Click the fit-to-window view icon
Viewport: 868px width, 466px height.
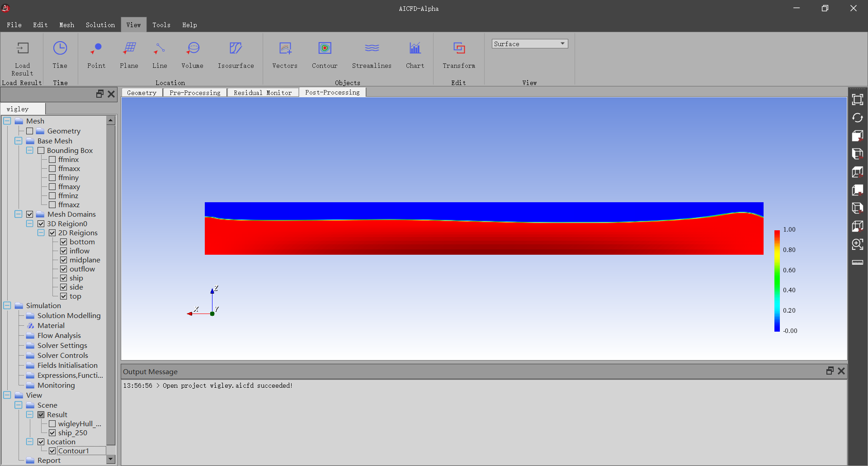tap(858, 100)
